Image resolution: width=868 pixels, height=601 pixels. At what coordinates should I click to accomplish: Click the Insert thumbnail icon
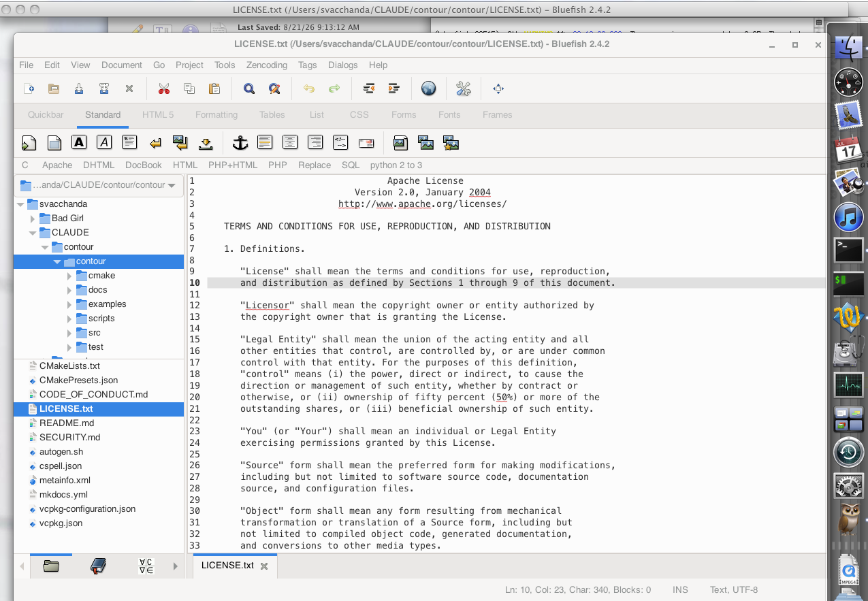(x=425, y=143)
